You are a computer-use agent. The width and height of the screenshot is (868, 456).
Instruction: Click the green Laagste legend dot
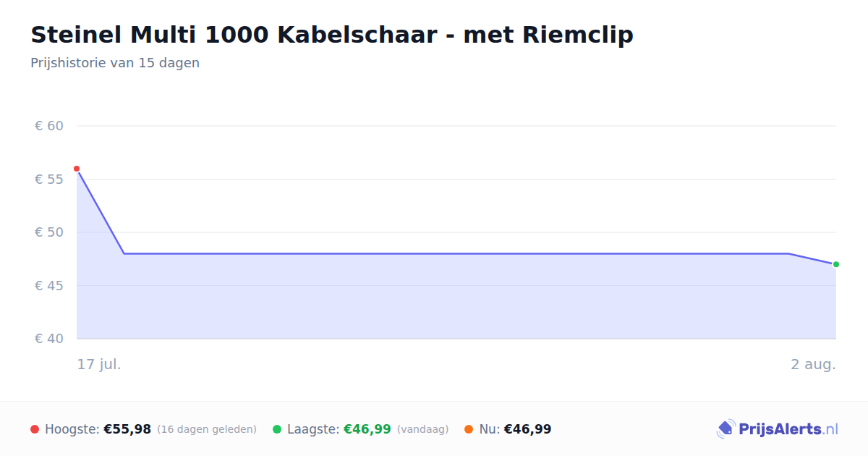[277, 429]
